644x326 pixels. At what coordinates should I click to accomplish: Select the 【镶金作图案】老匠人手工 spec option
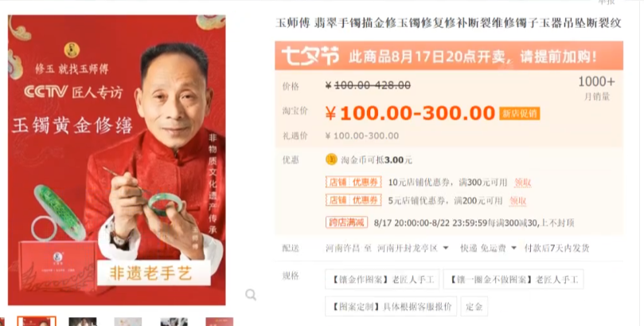click(x=382, y=280)
